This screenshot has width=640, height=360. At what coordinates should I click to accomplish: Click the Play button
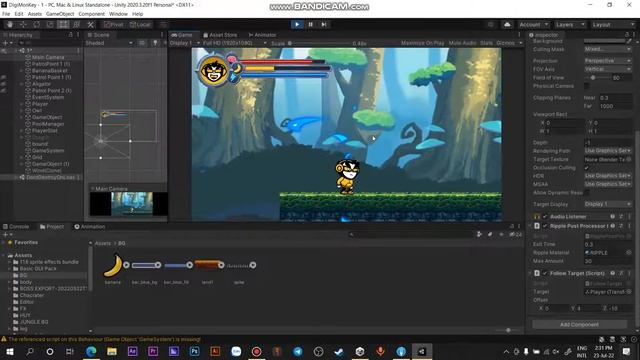pyautogui.click(x=297, y=24)
